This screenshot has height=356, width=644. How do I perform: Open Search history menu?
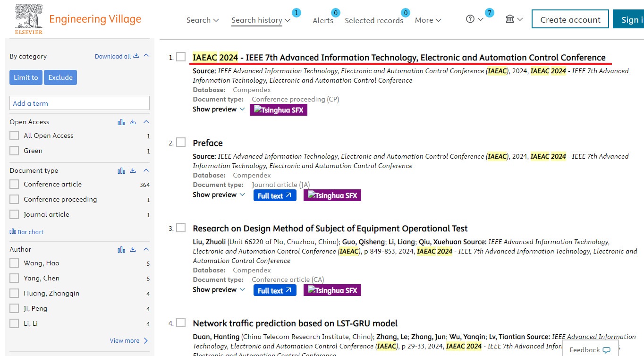[261, 20]
